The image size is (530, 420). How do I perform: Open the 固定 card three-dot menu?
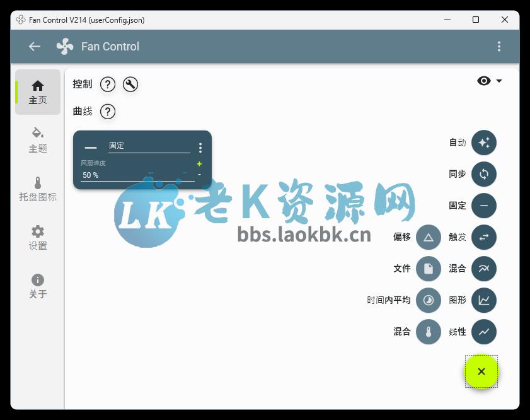tap(200, 148)
